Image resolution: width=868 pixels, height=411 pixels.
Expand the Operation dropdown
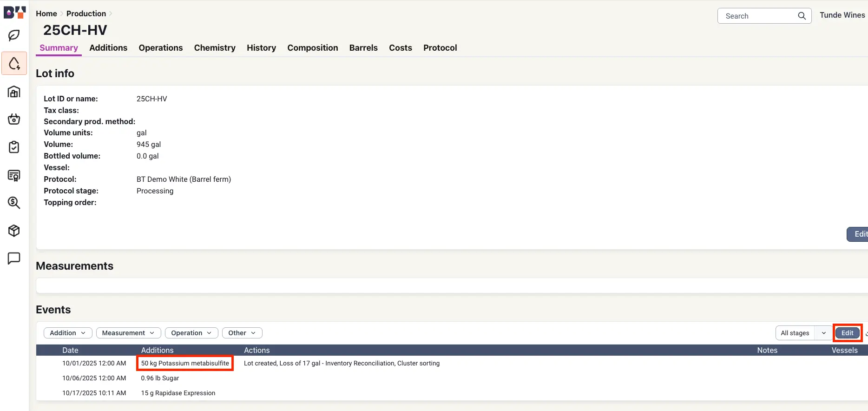point(191,333)
